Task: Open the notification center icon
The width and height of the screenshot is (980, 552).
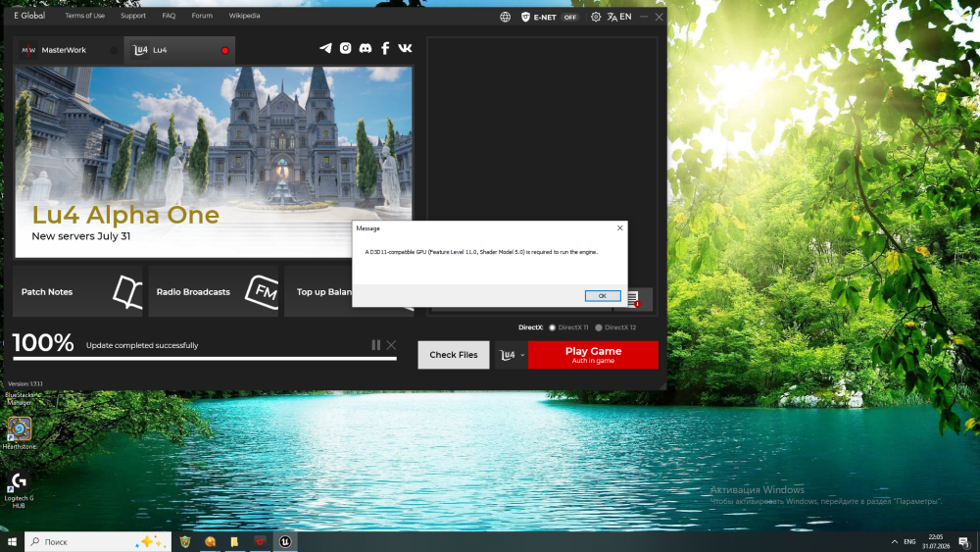Action: [x=964, y=542]
